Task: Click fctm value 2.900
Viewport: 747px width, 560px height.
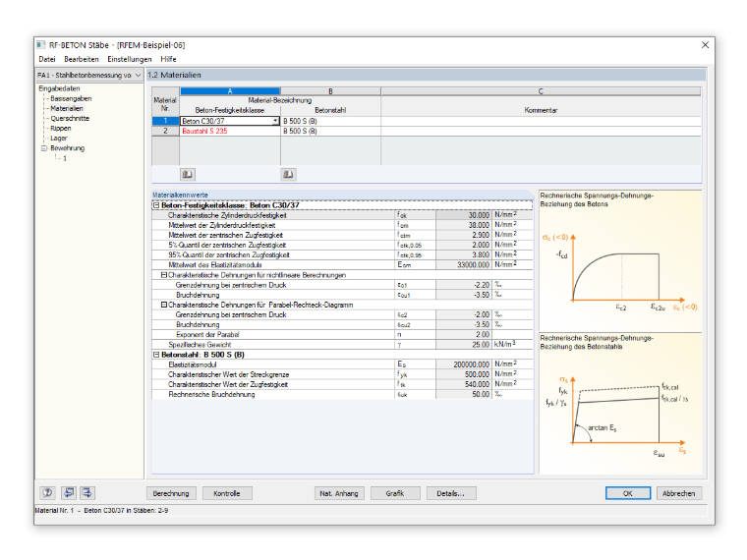Action: (x=464, y=235)
